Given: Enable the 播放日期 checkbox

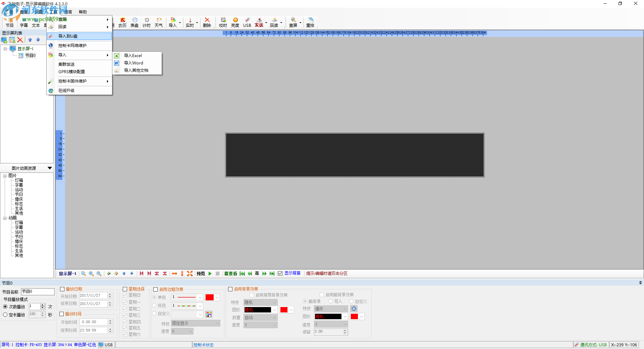Looking at the screenshot, I should click(x=62, y=289).
